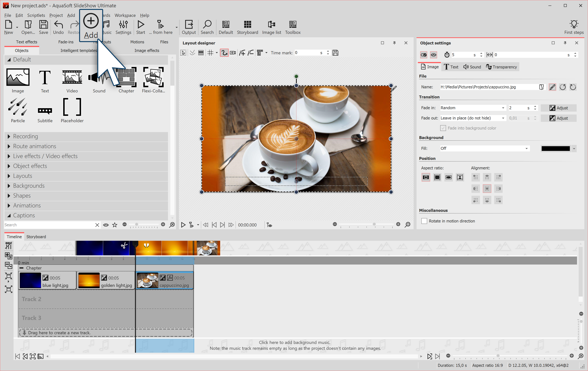Open the Fade in Random dropdown

tap(472, 108)
